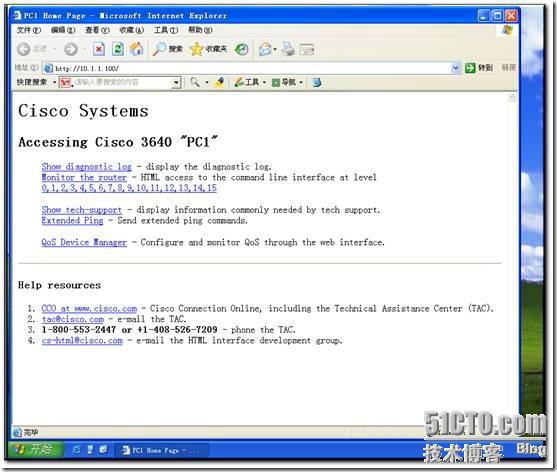Open the address bar history dropdown arrow
The image size is (557, 472).
(455, 67)
